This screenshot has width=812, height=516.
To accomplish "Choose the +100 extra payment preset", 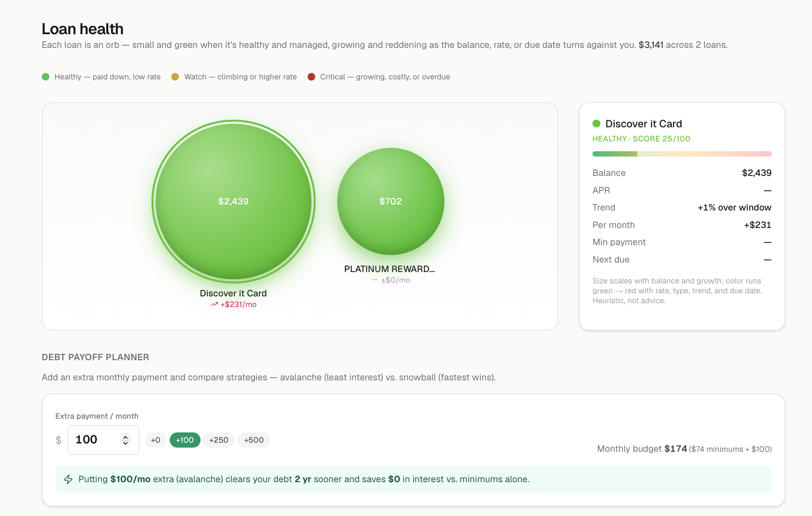I will tap(185, 440).
